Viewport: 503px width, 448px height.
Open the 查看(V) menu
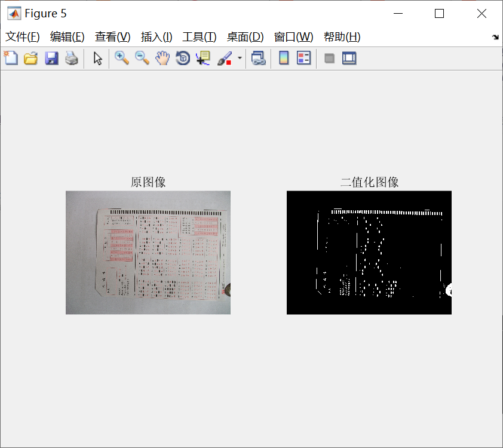click(x=112, y=37)
